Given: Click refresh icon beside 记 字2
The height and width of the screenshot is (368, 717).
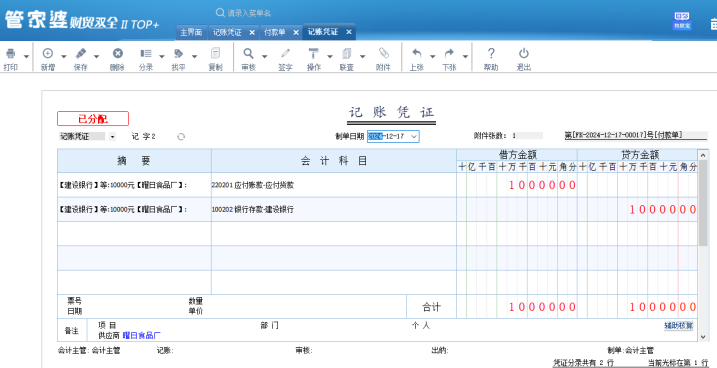Looking at the screenshot, I should coord(181,137).
